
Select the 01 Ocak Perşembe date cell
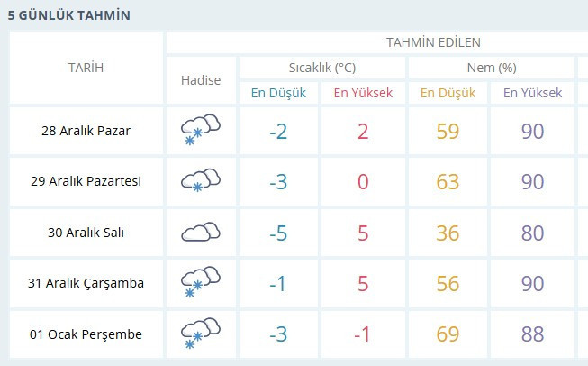pos(86,334)
